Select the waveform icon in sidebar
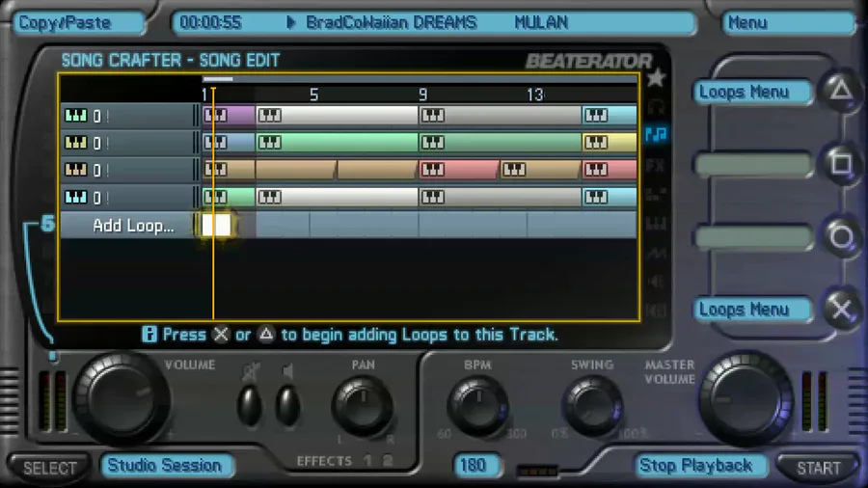The width and height of the screenshot is (868, 488). [x=656, y=254]
